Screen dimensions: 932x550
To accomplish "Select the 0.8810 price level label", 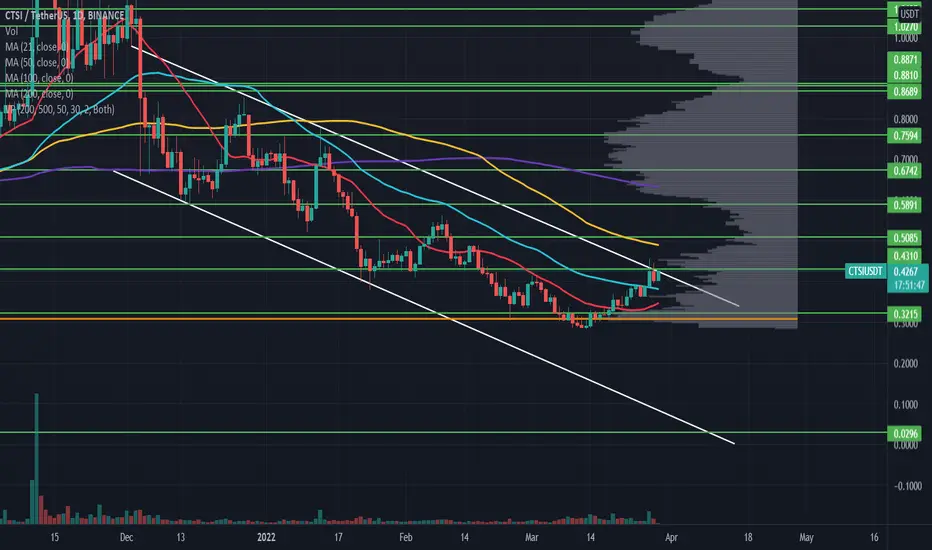I will click(905, 76).
